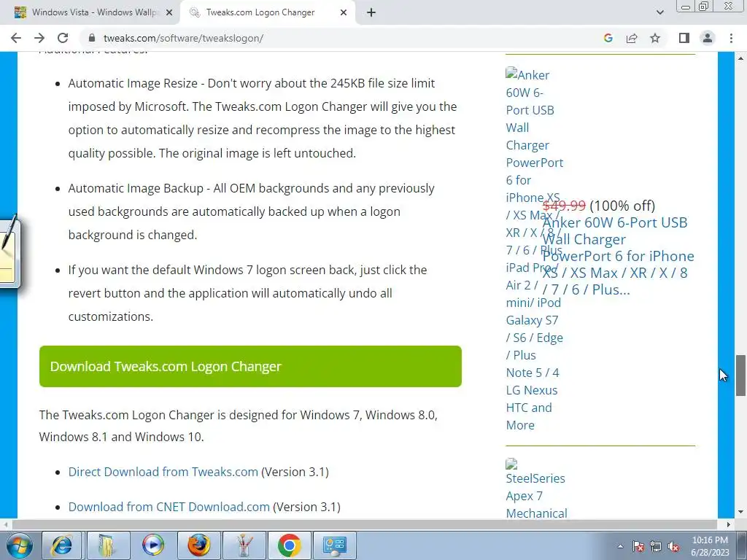This screenshot has width=747, height=560.
Task: Launch Firefox from taskbar
Action: point(198,545)
